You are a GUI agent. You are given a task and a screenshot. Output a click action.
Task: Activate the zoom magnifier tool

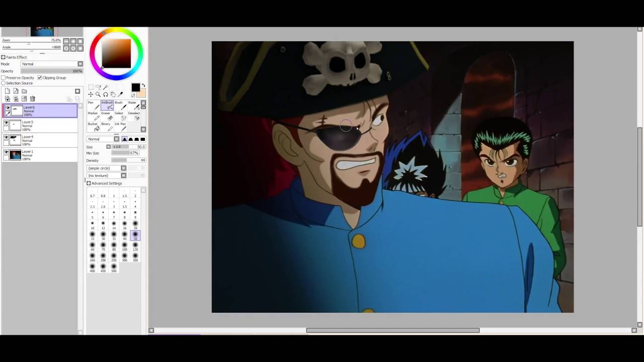click(98, 94)
